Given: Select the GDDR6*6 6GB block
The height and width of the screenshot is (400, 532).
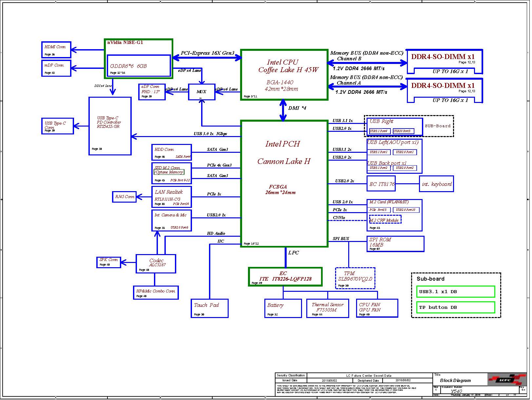Looking at the screenshot, I should coord(139,66).
